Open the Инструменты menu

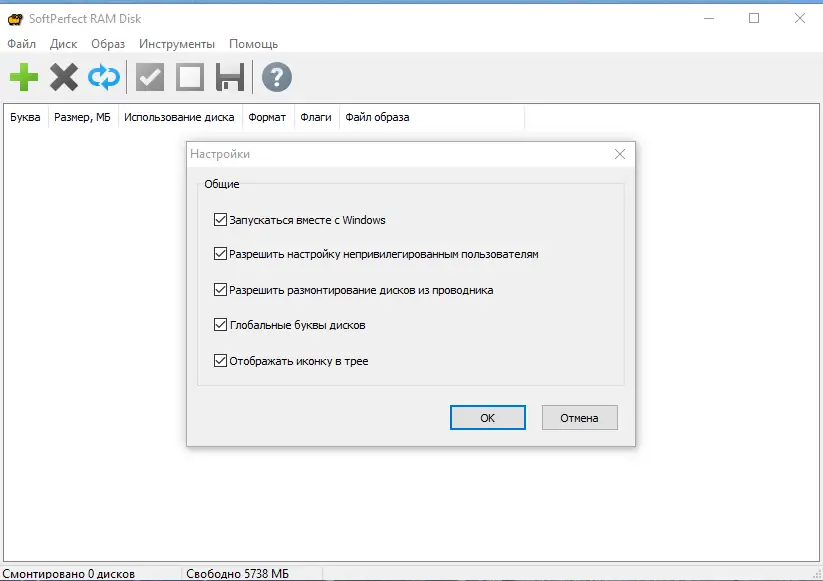click(177, 44)
